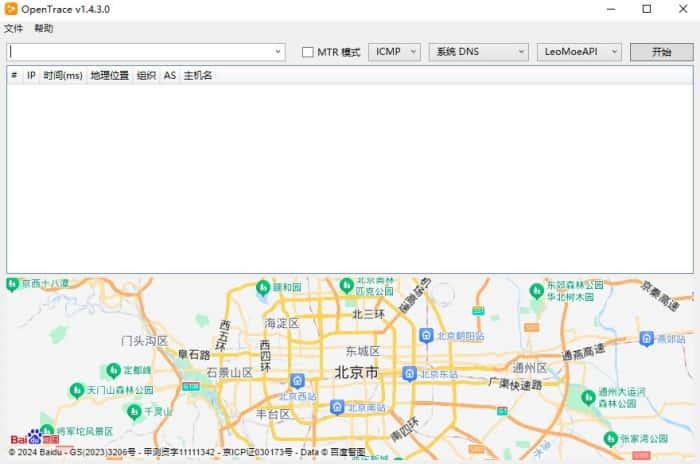Click the 北京西站 train station marker
Image resolution: width=700 pixels, height=464 pixels.
(x=297, y=380)
